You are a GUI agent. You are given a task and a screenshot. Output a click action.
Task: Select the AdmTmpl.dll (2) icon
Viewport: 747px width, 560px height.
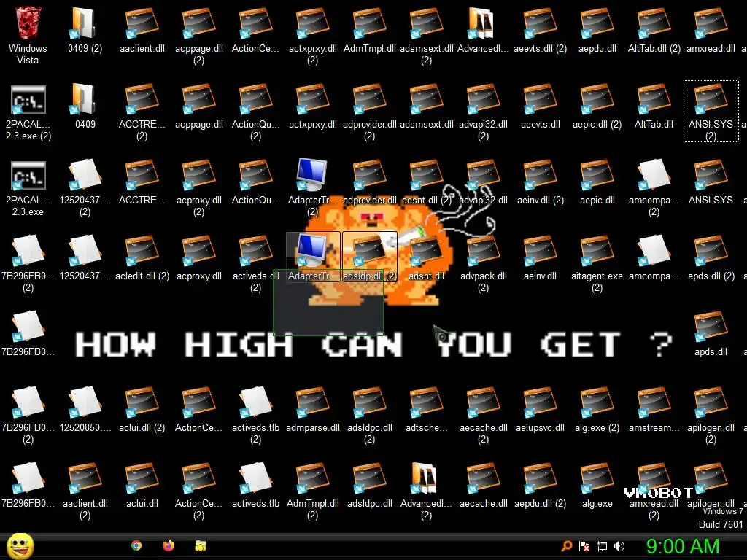(x=312, y=478)
